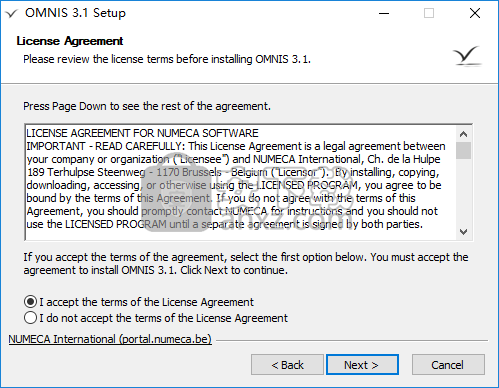The image size is (499, 388).
Task: Click the OMNIS 3.1 Setup title text
Action: 75,13
